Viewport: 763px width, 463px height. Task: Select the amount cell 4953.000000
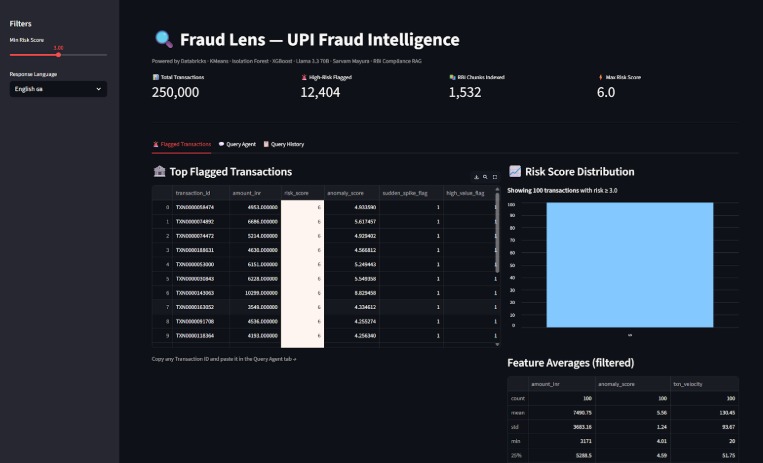pos(255,207)
